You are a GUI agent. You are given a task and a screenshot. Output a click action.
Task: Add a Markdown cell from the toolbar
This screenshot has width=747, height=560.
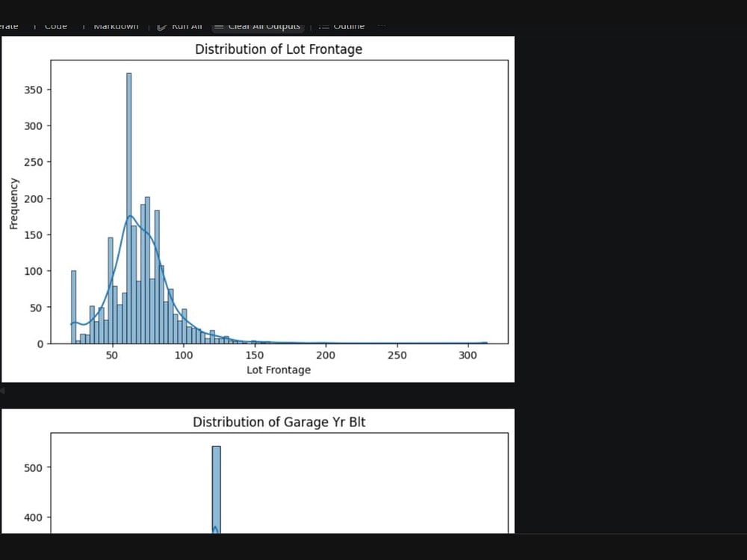coord(116,26)
